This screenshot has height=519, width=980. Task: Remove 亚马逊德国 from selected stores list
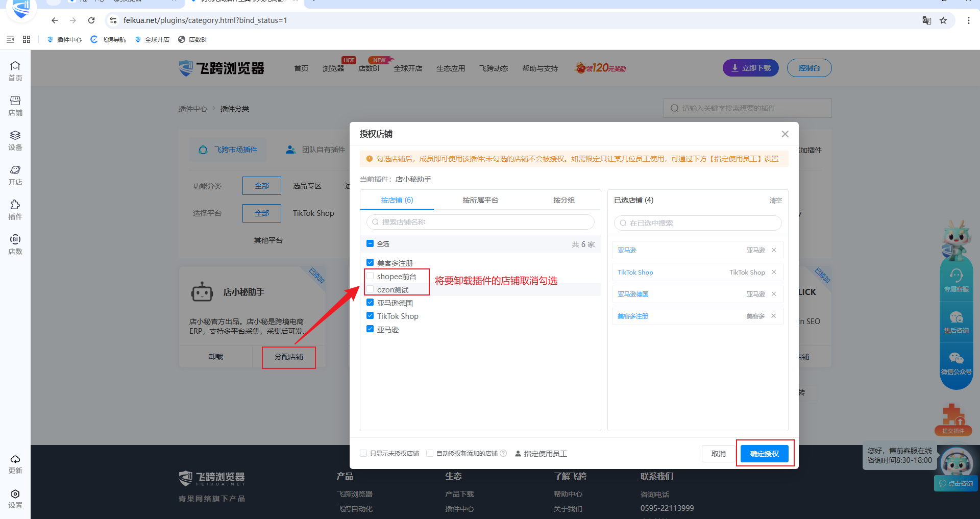[x=774, y=294]
